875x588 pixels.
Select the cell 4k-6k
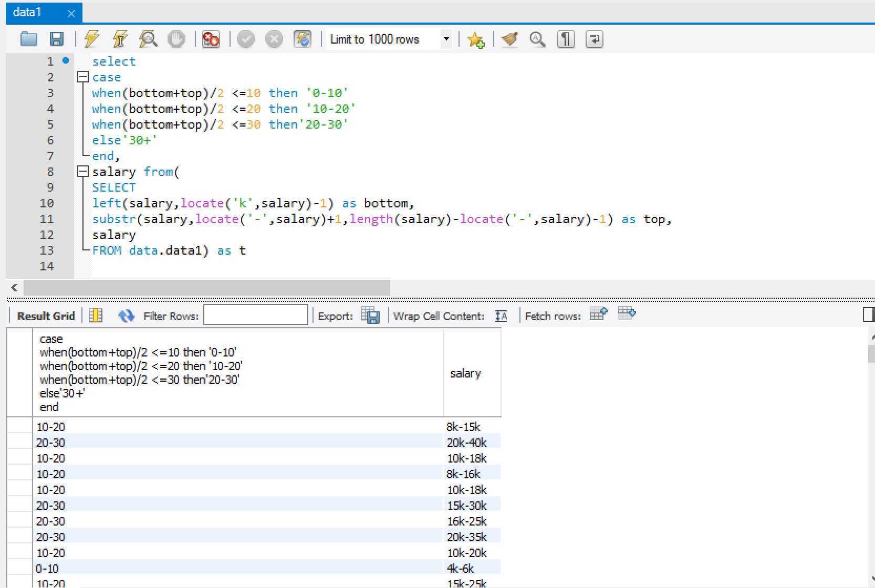(472, 568)
